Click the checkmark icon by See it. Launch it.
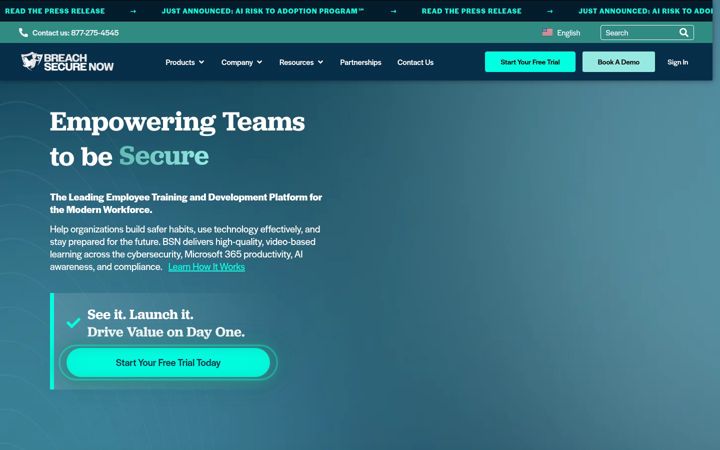Image resolution: width=720 pixels, height=450 pixels. tap(73, 323)
